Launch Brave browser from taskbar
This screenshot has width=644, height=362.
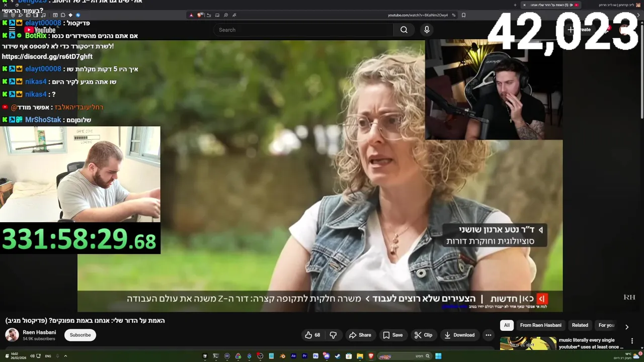tap(371, 356)
